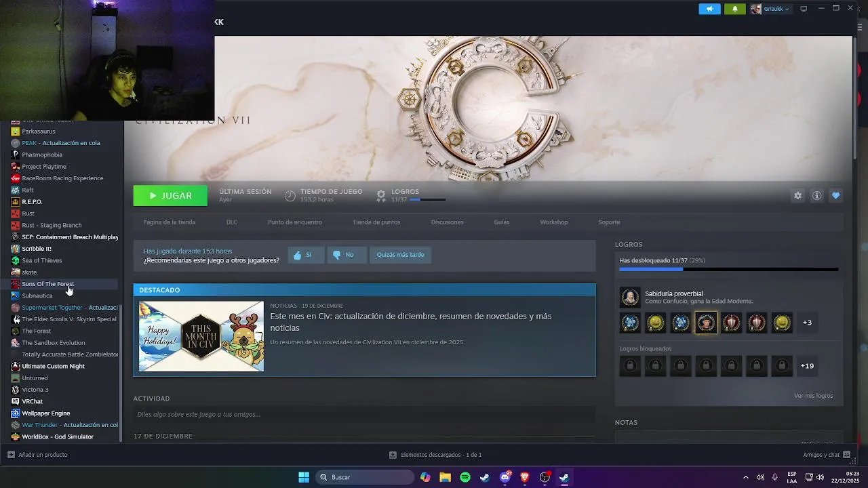Click Wallpaper Engine icon in library
Viewport: 868px width, 488px height.
click(x=16, y=413)
